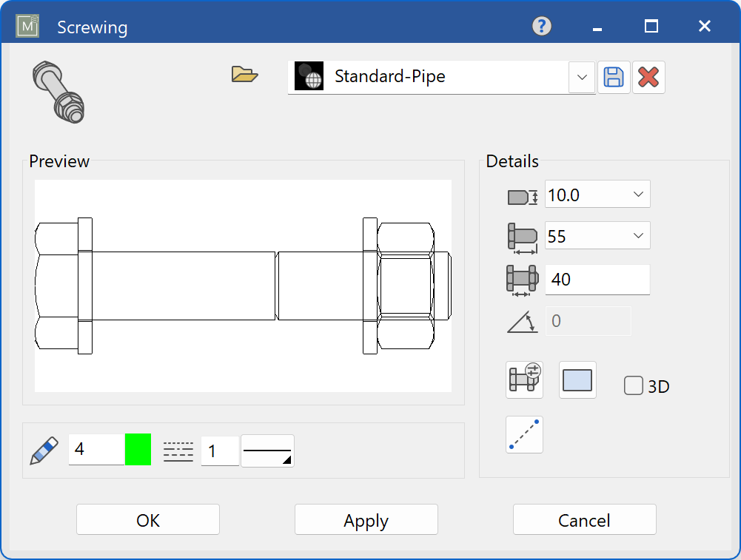Click the clamping length bolt icon

[523, 280]
